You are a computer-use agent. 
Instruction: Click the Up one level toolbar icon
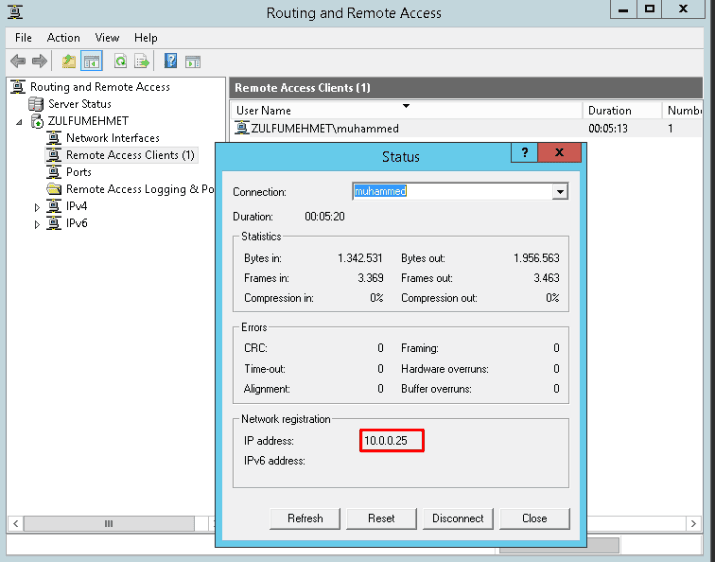(69, 61)
